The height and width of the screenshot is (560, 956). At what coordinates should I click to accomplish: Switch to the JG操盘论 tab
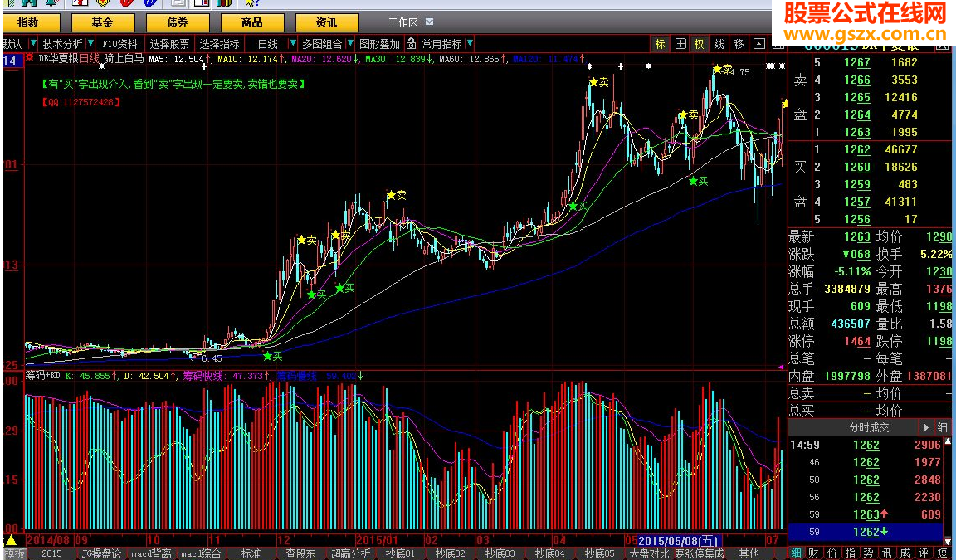tap(101, 553)
